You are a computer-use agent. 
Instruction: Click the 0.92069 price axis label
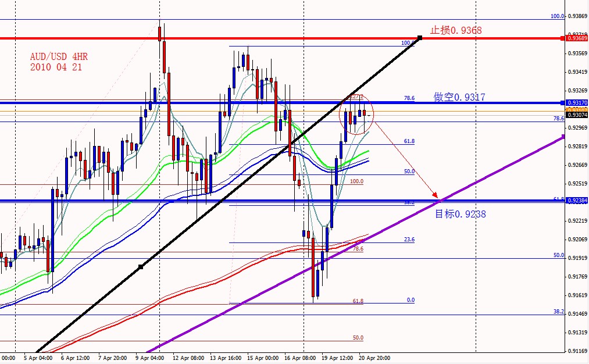[x=577, y=240]
